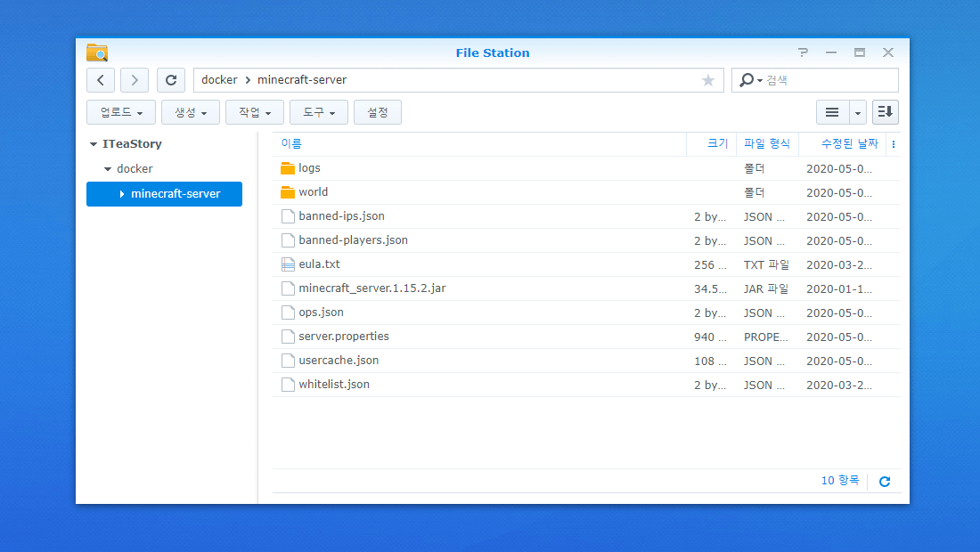Image resolution: width=980 pixels, height=552 pixels.
Task: Maximize the File Station window
Action: point(860,53)
